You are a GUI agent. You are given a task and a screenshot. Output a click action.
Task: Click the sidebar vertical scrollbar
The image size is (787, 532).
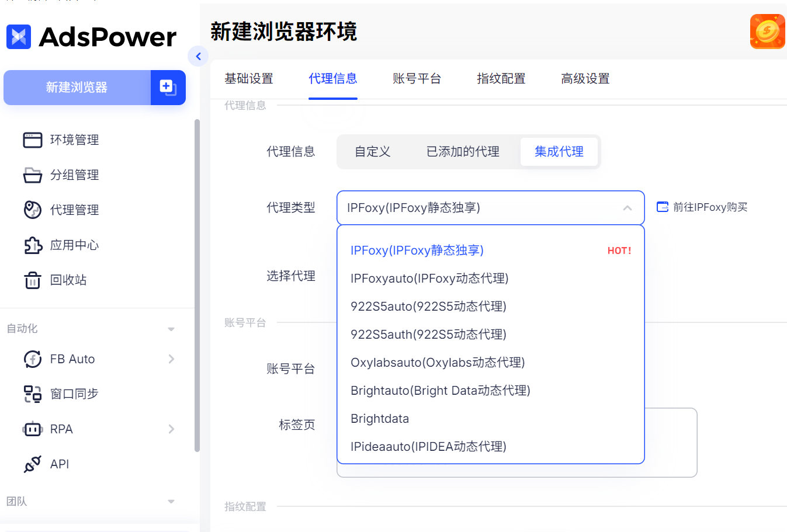click(197, 286)
